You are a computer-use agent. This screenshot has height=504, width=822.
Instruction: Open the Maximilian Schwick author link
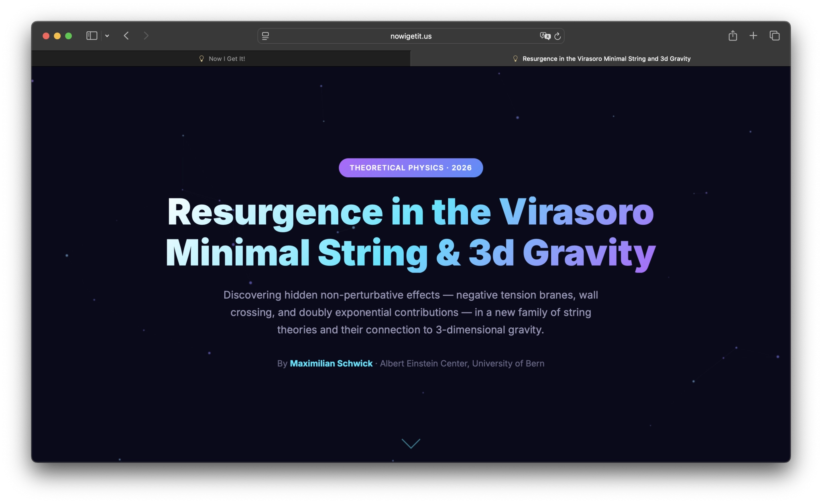pyautogui.click(x=331, y=364)
